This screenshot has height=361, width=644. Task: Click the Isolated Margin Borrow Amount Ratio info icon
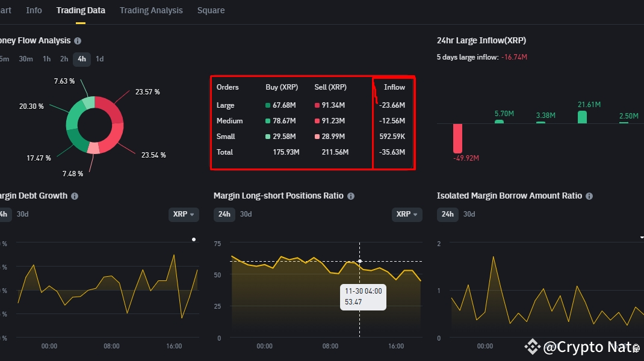tap(589, 196)
